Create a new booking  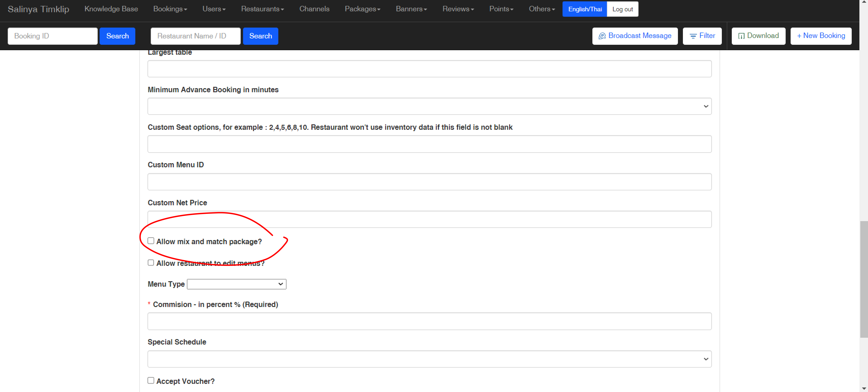pos(820,36)
